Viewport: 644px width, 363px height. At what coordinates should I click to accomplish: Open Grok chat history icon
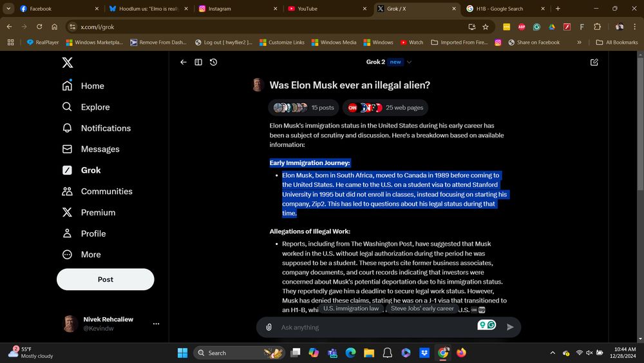pos(214,62)
